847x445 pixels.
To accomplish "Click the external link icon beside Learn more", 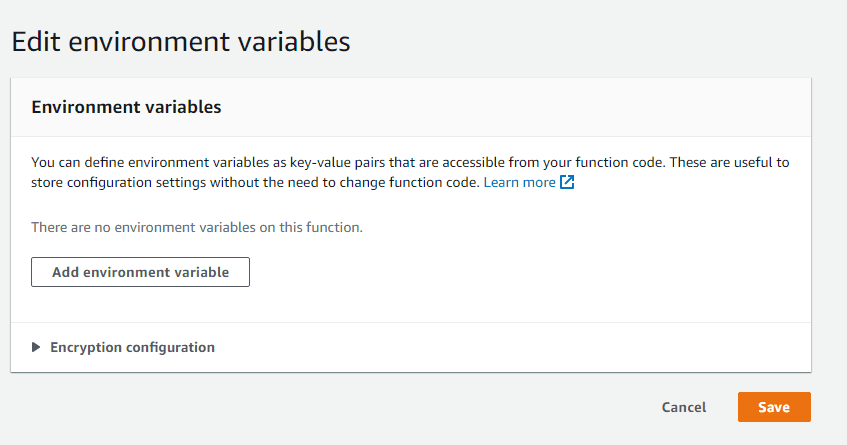I will coord(567,183).
